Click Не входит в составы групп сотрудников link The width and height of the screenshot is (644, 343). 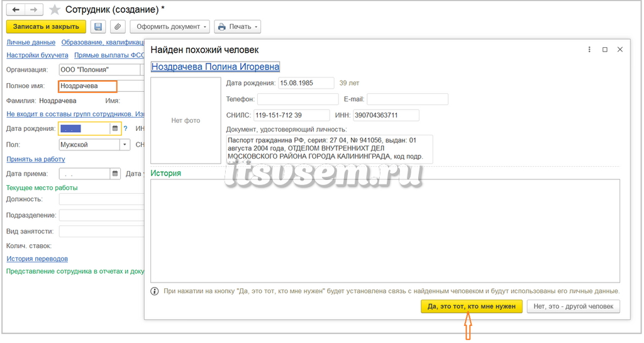coord(75,114)
